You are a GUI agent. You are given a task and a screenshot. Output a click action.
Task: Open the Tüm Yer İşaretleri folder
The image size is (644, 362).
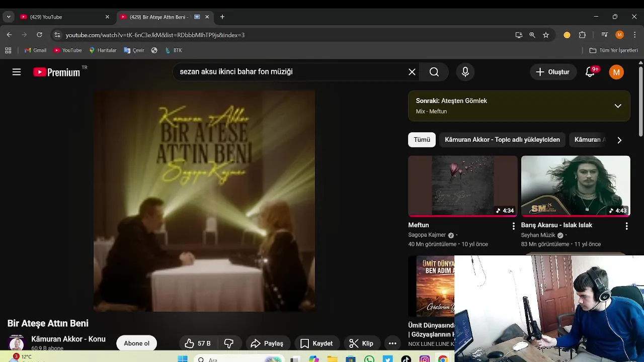pos(613,50)
